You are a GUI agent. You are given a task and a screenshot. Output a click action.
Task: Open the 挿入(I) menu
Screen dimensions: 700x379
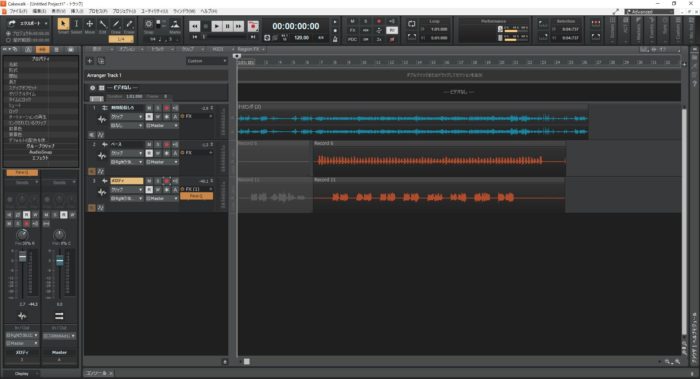[x=77, y=11]
